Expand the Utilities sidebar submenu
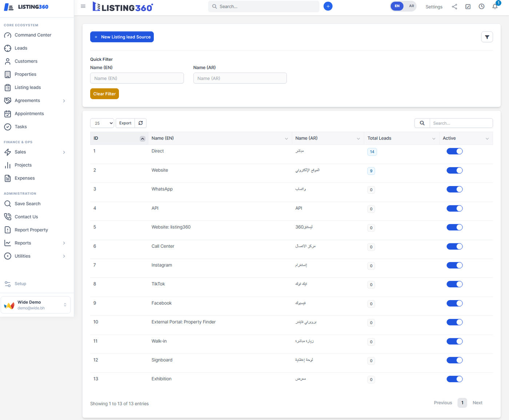509x420 pixels. [64, 256]
